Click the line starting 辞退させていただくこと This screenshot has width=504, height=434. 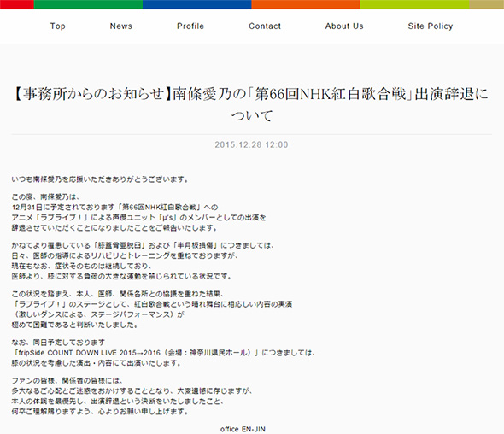115,227
